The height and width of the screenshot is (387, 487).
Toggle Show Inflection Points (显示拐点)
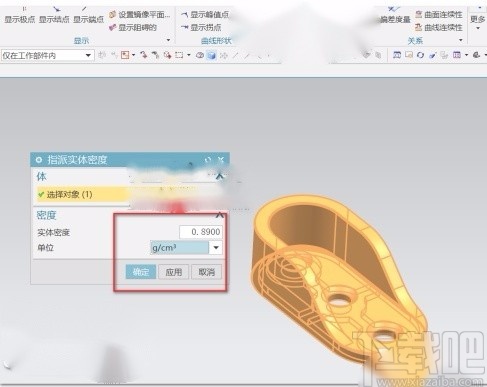tap(201, 27)
